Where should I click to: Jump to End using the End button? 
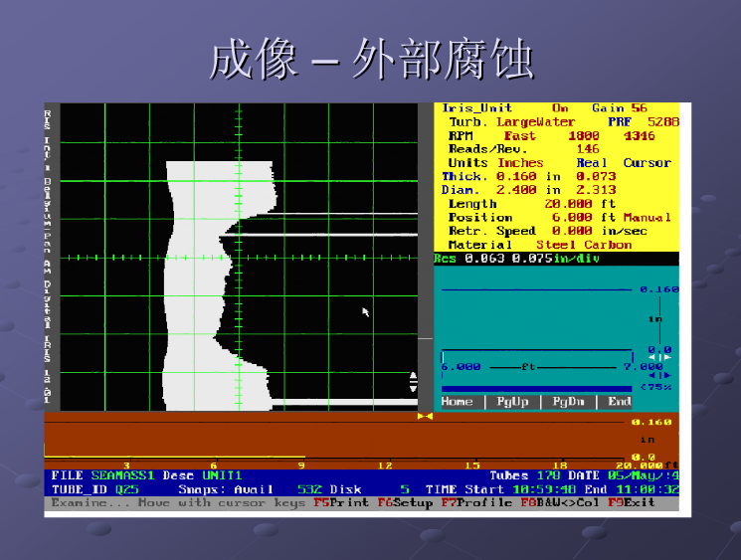(619, 402)
